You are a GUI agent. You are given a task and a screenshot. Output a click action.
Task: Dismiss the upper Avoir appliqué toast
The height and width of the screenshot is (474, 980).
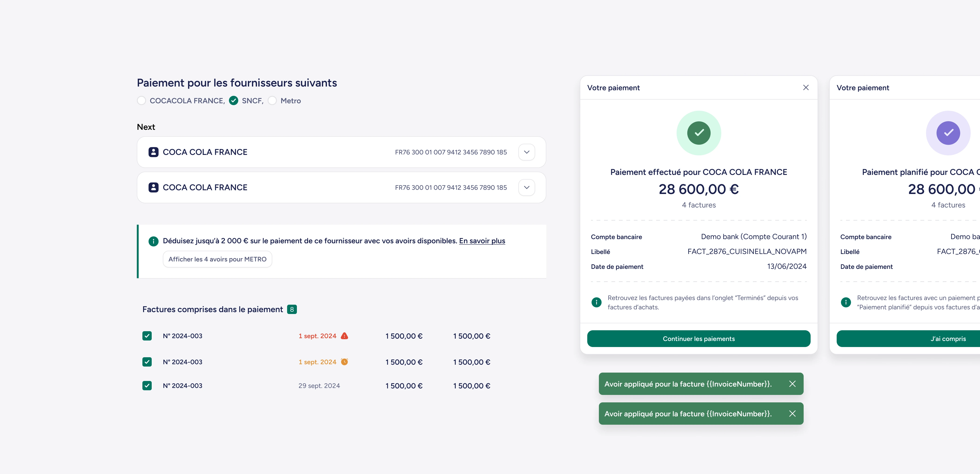792,384
